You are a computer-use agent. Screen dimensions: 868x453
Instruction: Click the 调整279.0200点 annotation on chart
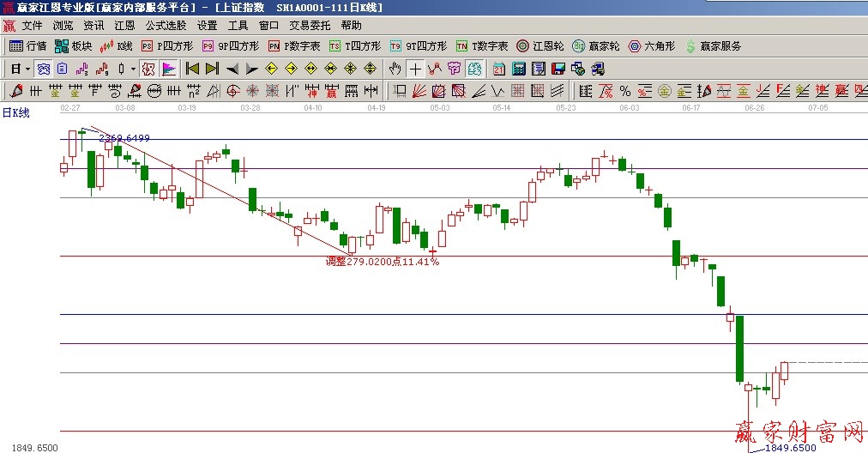tap(382, 261)
